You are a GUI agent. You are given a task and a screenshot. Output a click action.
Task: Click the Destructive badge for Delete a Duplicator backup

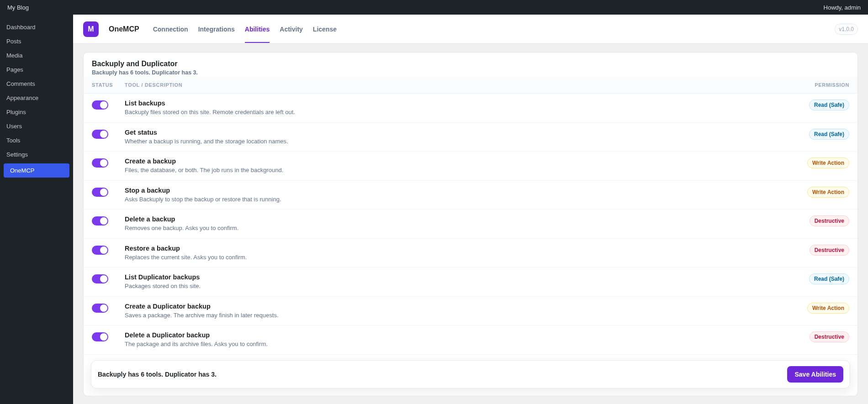[x=829, y=337]
